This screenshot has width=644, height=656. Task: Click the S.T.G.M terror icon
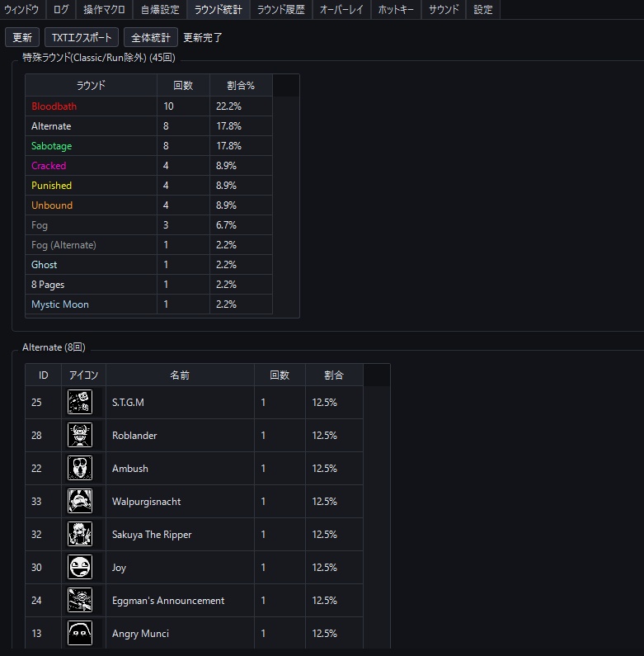click(80, 402)
